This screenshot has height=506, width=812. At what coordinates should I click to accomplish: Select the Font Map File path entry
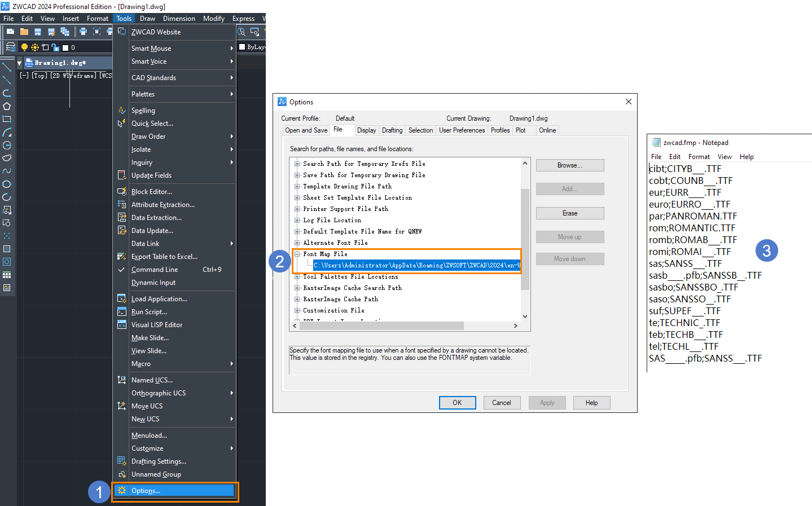(416, 265)
